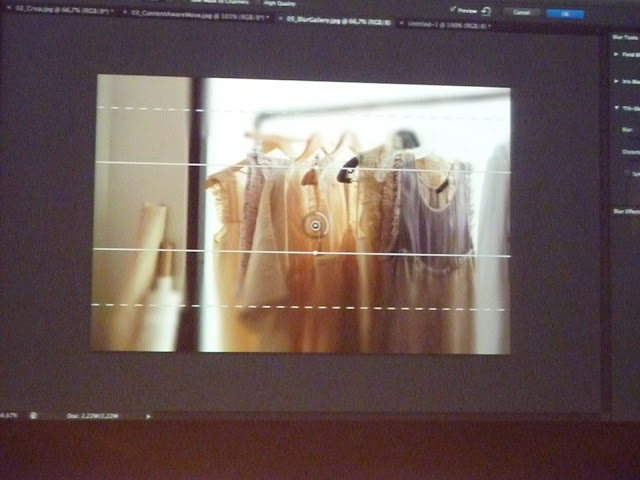The height and width of the screenshot is (480, 640).
Task: Click the blue OK button
Action: [565, 14]
